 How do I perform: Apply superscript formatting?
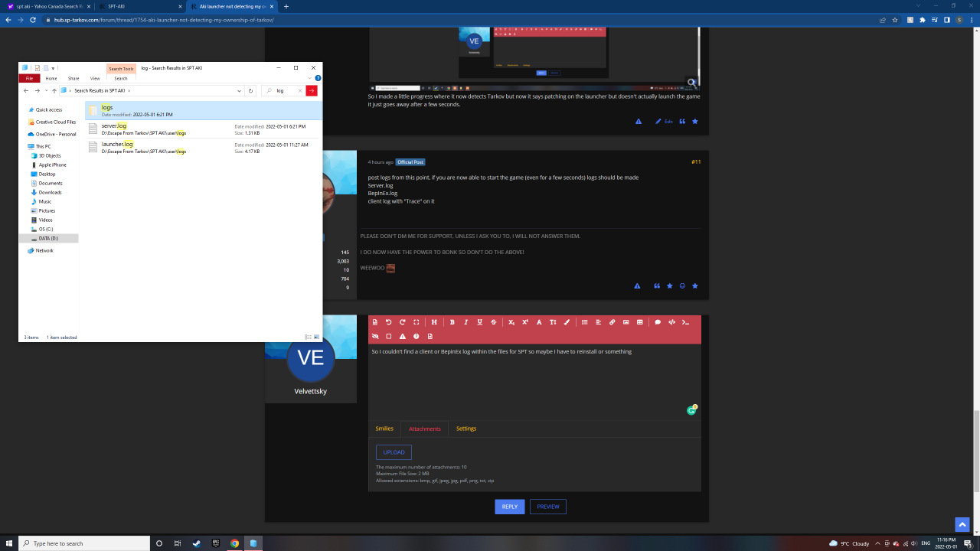click(525, 322)
